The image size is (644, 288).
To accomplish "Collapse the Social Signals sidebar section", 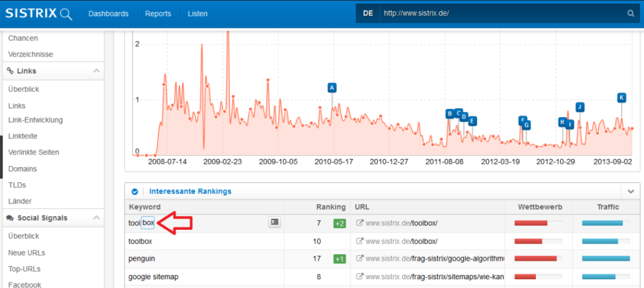I will pos(96,218).
